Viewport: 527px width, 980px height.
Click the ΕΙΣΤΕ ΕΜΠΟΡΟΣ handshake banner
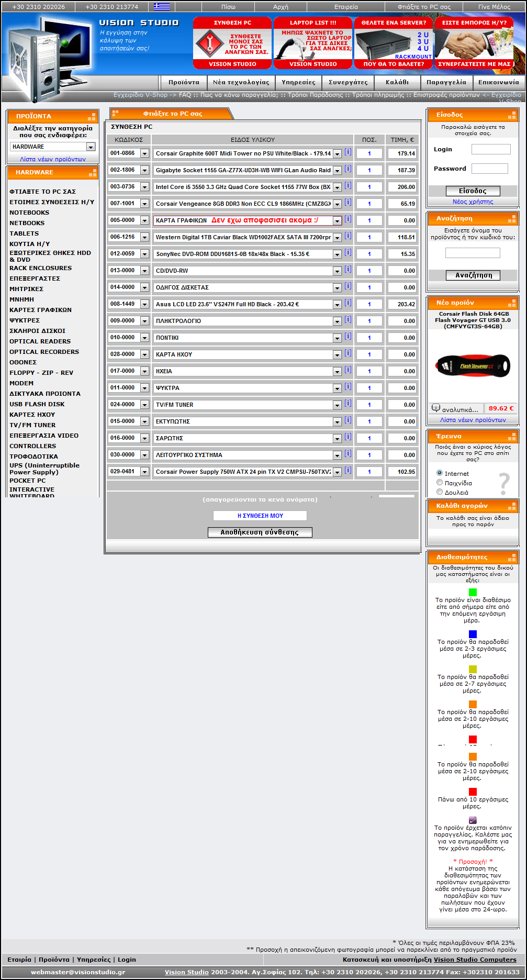(x=474, y=43)
